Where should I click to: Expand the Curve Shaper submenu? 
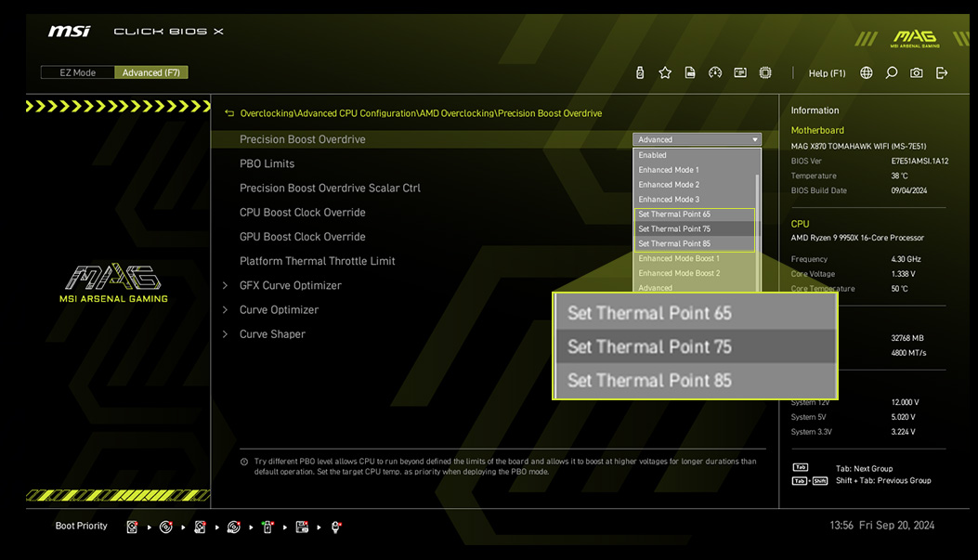(x=272, y=334)
